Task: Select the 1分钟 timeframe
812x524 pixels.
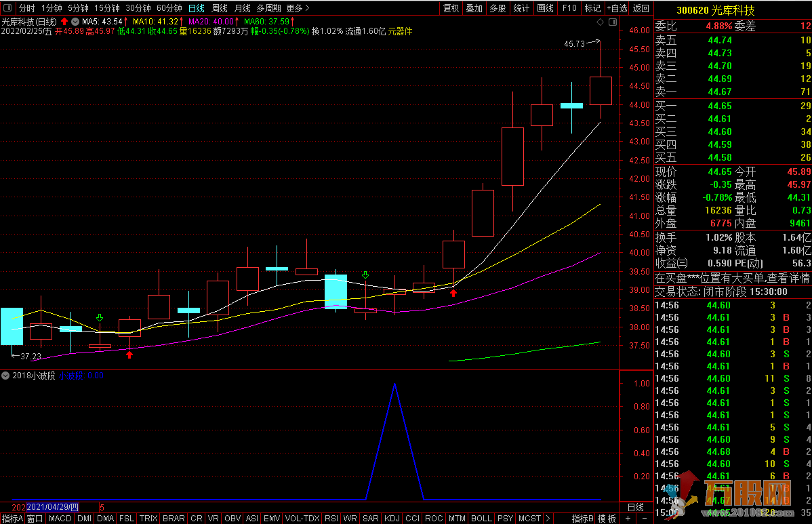Action: pyautogui.click(x=52, y=7)
